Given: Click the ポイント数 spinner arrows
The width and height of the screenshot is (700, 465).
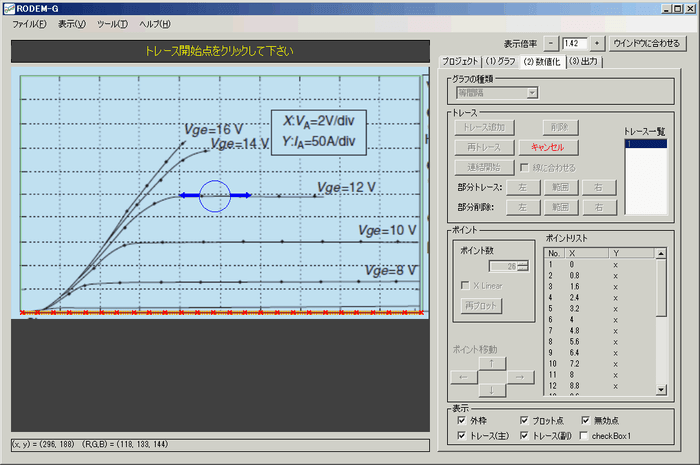Looking at the screenshot, I should [x=521, y=265].
